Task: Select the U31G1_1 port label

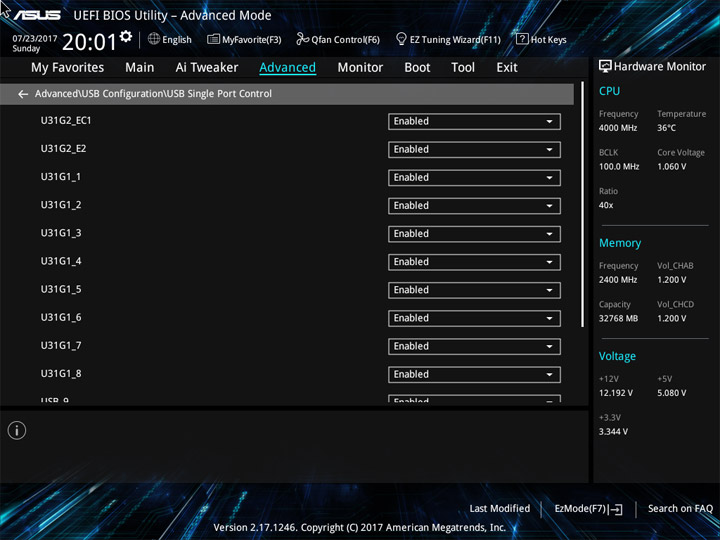Action: click(61, 176)
